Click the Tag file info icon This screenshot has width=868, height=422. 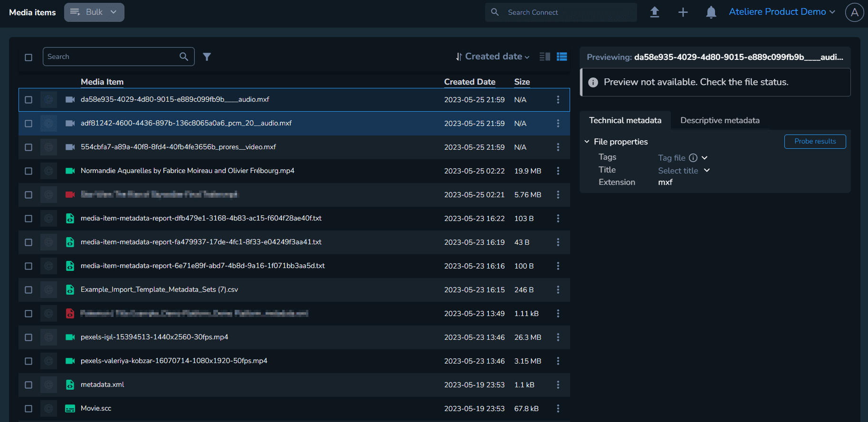[x=693, y=158]
